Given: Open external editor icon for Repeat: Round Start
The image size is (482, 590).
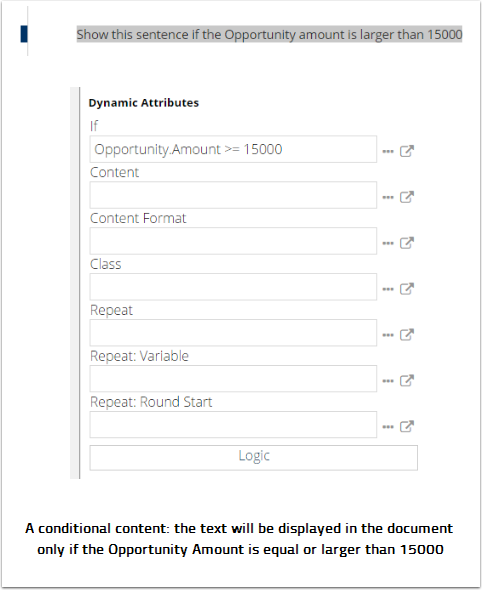Looking at the screenshot, I should point(407,426).
